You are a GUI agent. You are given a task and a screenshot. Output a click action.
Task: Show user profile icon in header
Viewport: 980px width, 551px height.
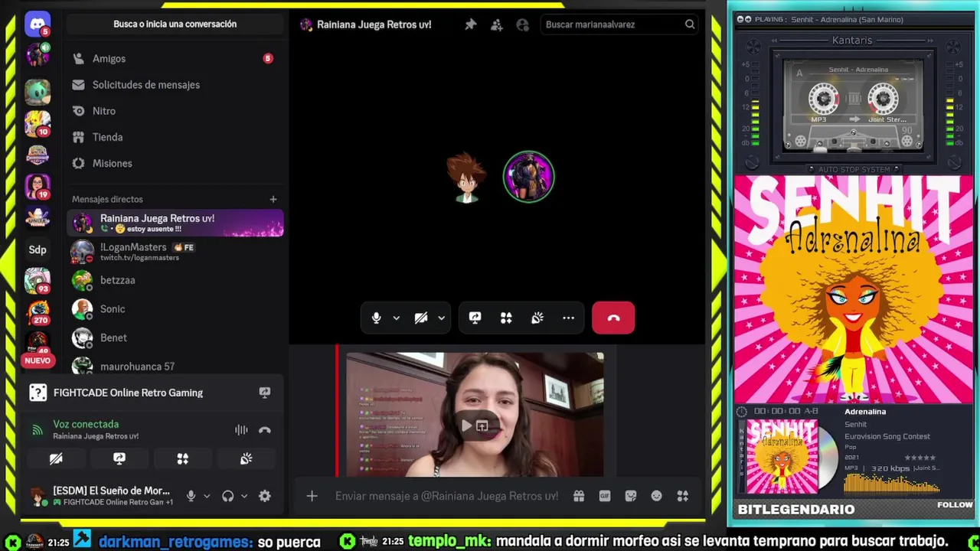tap(523, 24)
